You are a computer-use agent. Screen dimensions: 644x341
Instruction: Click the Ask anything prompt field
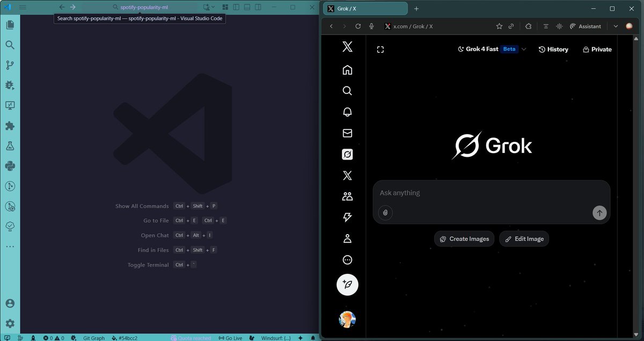click(492, 193)
